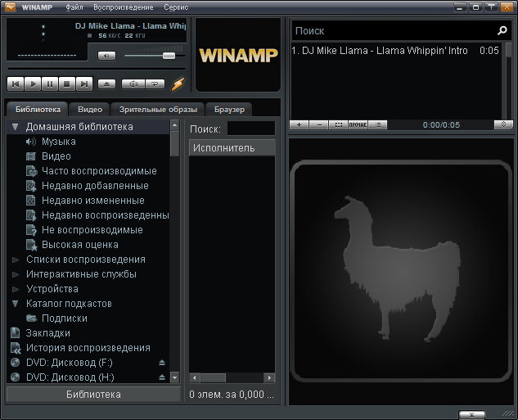Select the Музыка speaker icon

point(31,142)
